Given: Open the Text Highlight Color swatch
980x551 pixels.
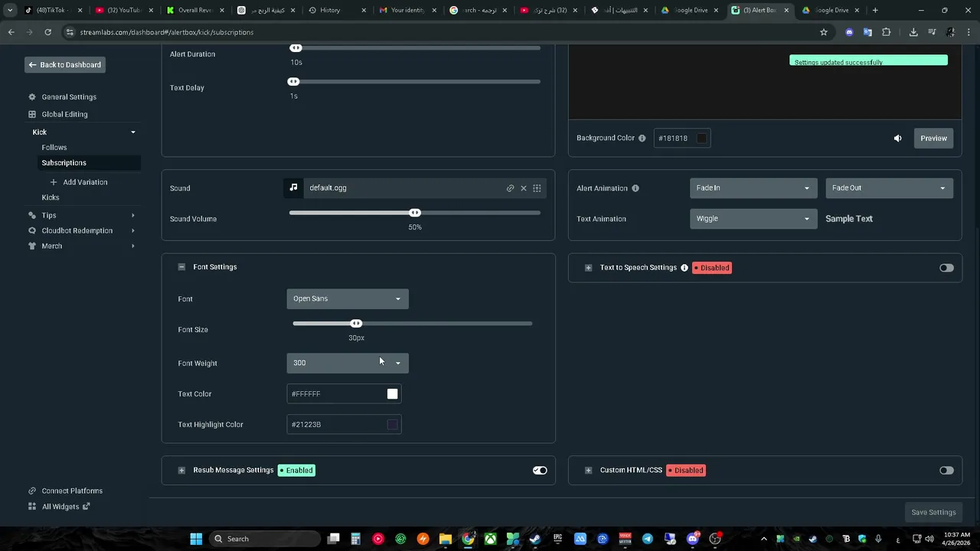Looking at the screenshot, I should tap(392, 425).
